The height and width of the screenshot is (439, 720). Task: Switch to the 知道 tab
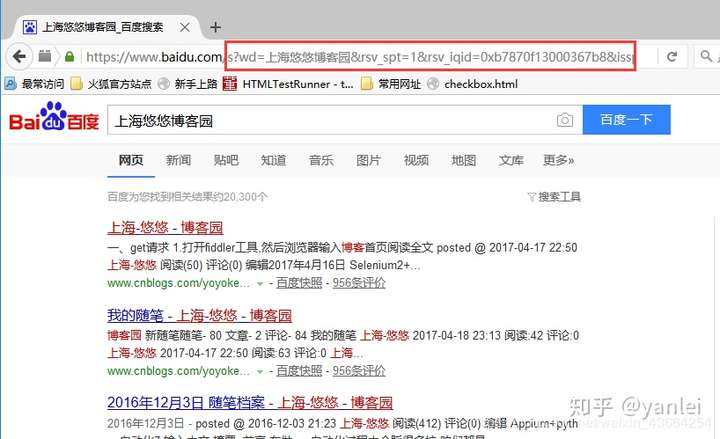coord(273,160)
